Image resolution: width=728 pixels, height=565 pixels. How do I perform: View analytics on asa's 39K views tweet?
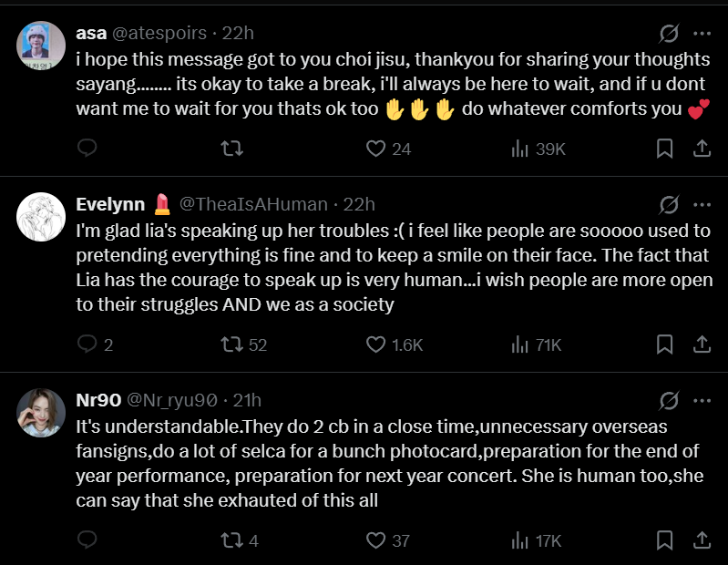[521, 148]
